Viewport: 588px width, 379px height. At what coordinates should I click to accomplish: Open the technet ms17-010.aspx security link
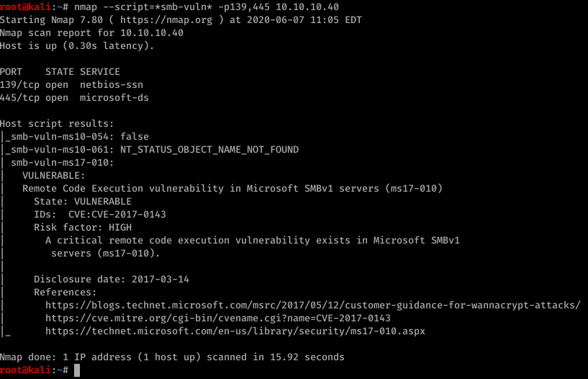(235, 331)
